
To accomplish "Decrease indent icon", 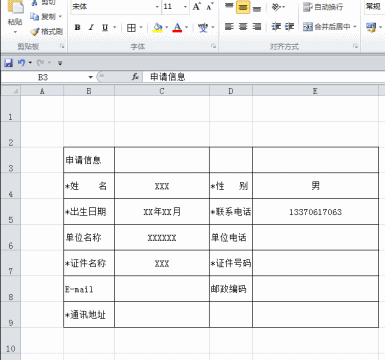I will pyautogui.click(x=276, y=27).
